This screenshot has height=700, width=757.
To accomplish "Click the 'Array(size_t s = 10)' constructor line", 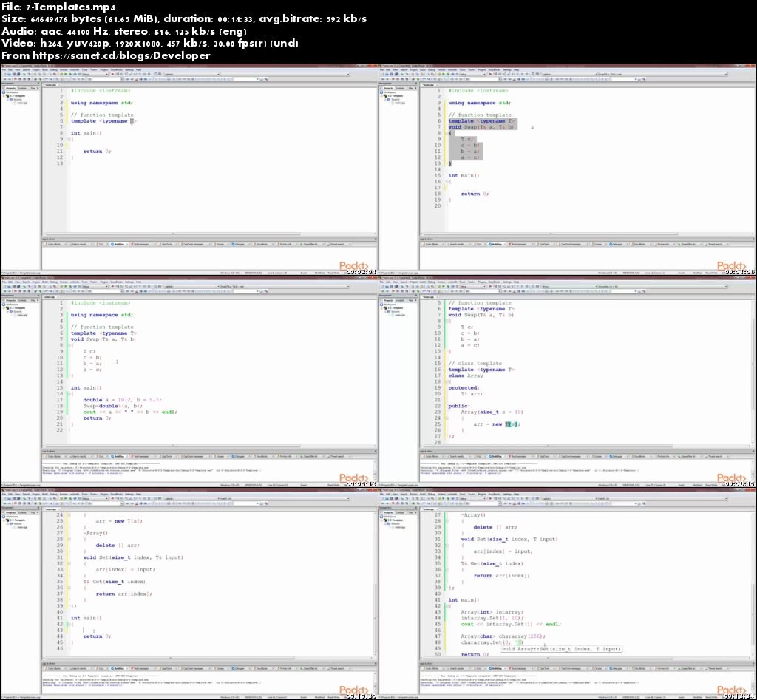I will pyautogui.click(x=492, y=412).
